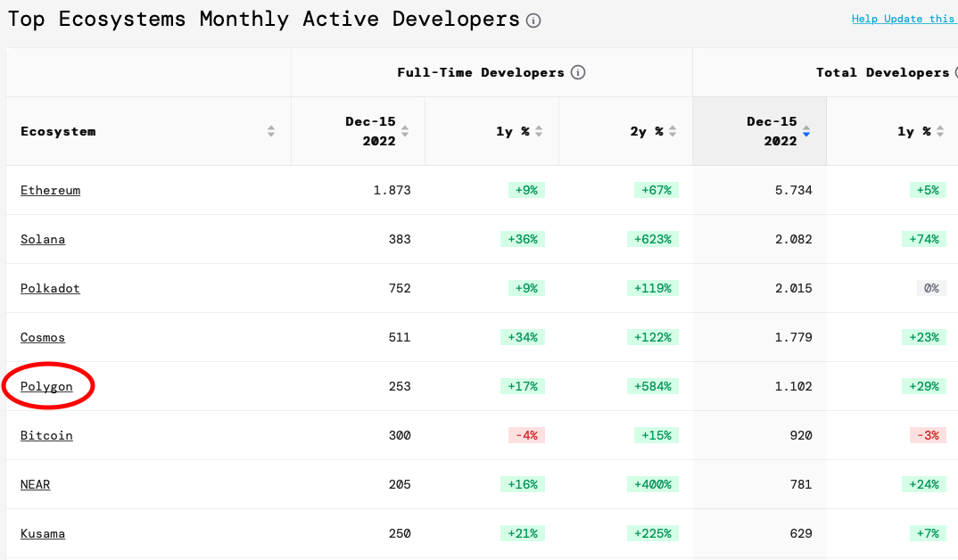Click Cosmos's full-time value 511

click(400, 338)
